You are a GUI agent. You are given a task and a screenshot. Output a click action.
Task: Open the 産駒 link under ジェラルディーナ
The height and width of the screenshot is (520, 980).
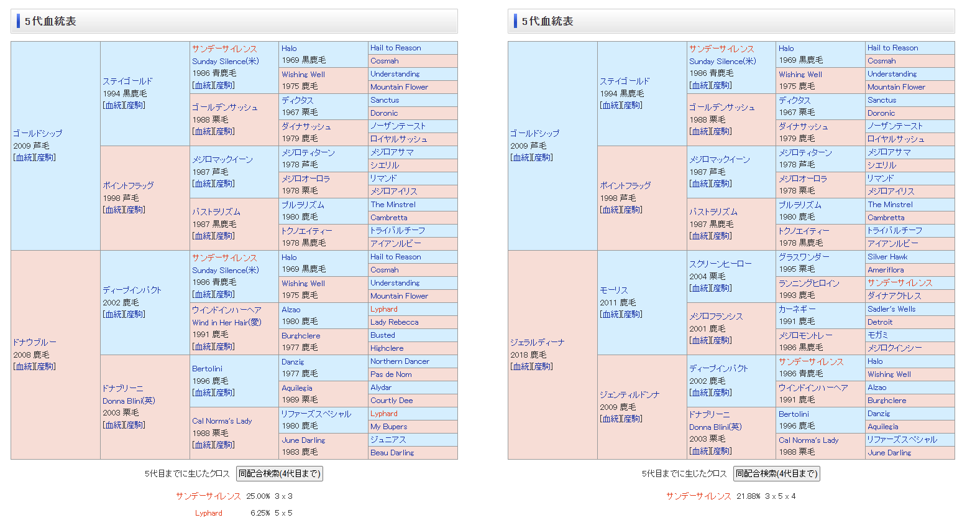[x=543, y=366]
